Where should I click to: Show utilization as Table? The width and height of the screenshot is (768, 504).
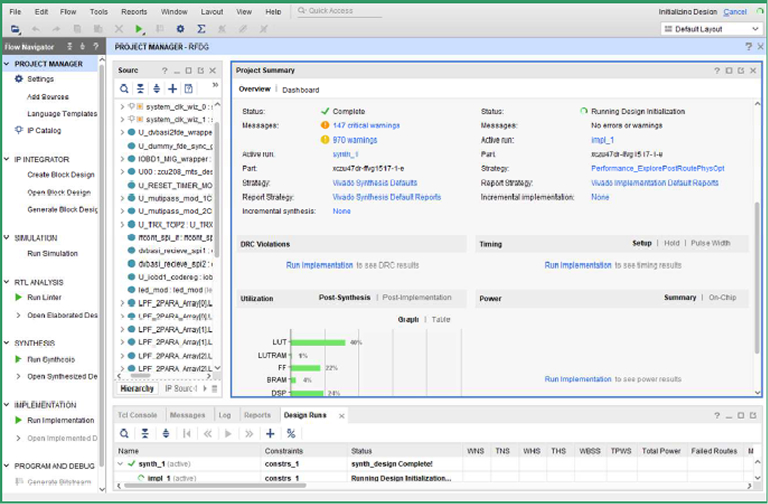441,319
